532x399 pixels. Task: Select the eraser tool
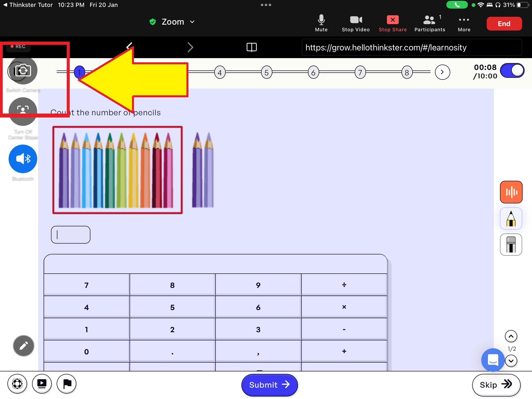tap(511, 245)
